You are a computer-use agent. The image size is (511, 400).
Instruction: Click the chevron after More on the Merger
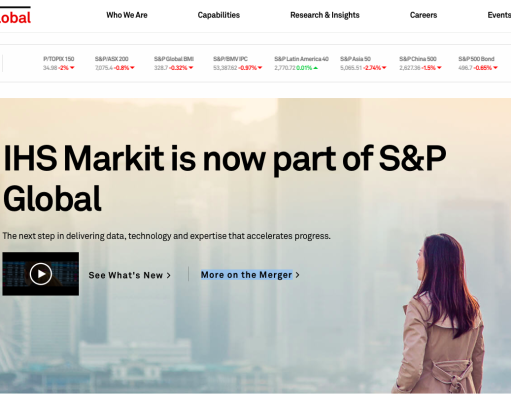coord(297,275)
